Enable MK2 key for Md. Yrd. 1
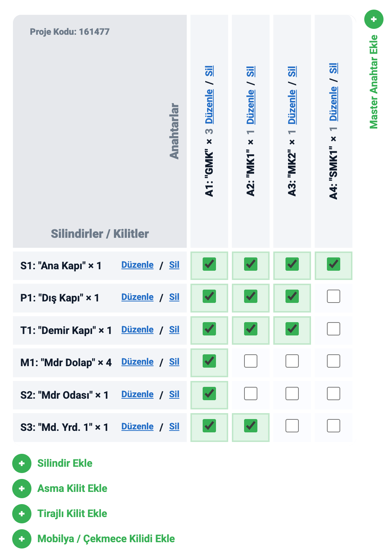 coord(292,426)
